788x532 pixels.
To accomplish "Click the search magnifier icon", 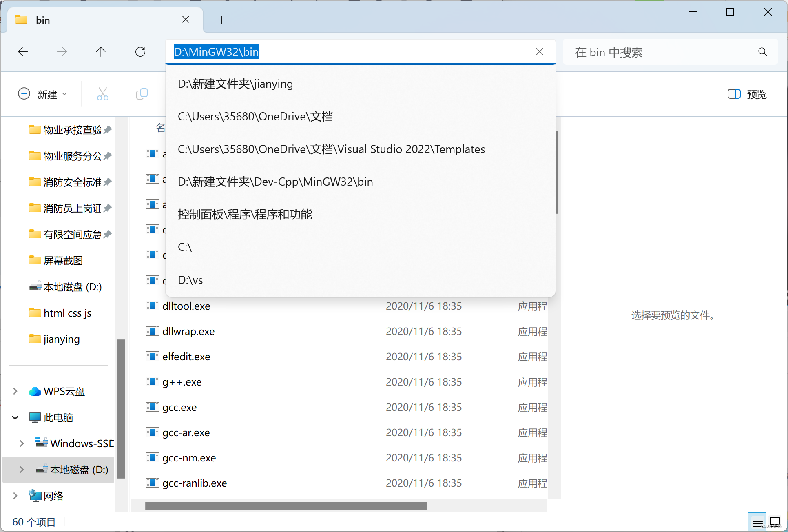I will point(763,52).
